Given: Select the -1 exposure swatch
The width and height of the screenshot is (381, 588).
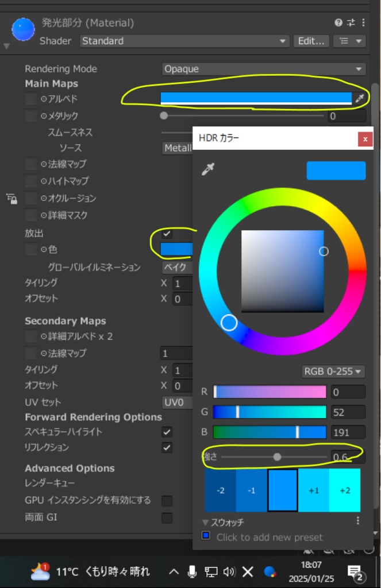Looking at the screenshot, I should click(x=252, y=490).
